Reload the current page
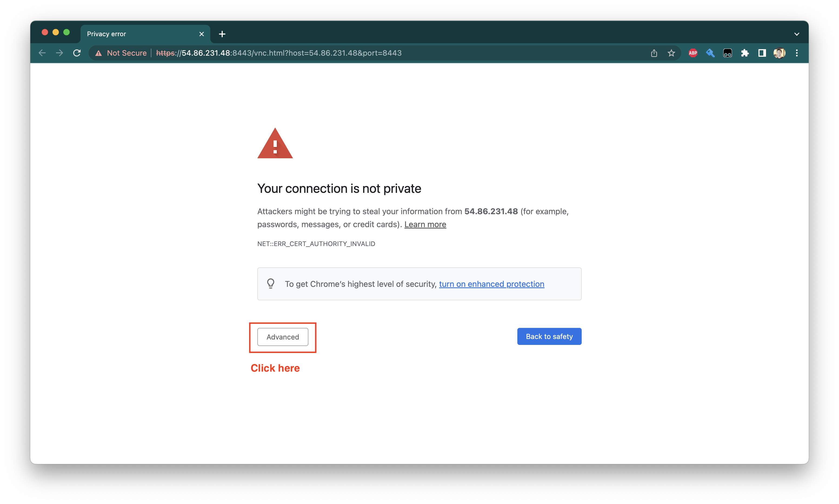 coord(77,53)
